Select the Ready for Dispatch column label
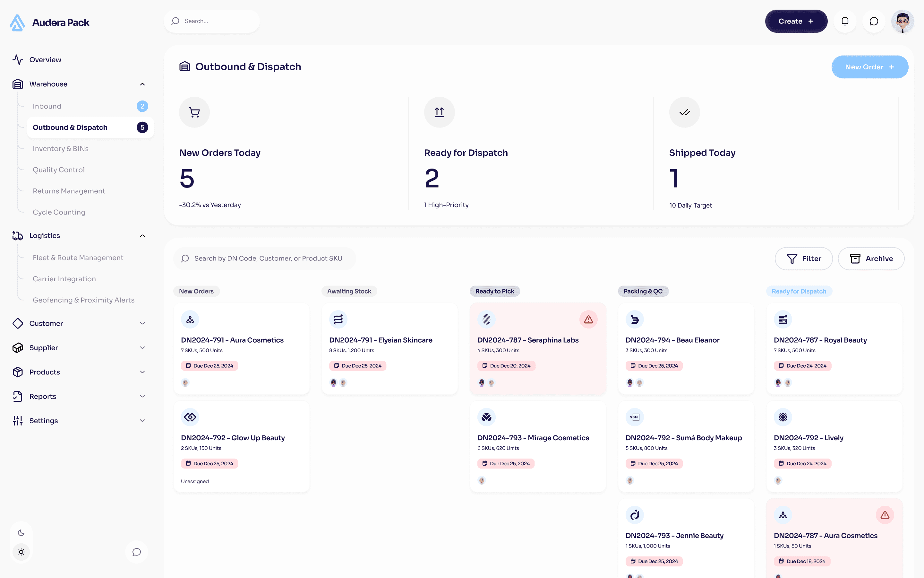The width and height of the screenshot is (924, 578). [x=799, y=291]
